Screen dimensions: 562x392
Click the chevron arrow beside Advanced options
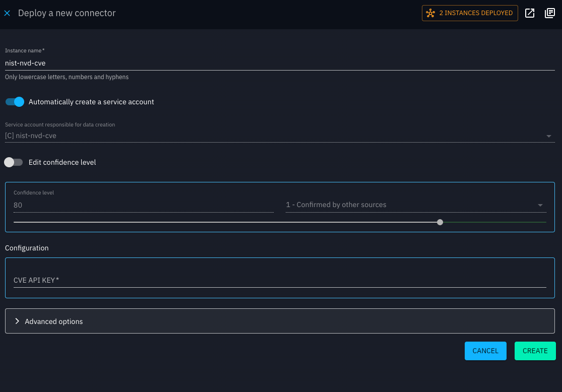pyautogui.click(x=17, y=321)
